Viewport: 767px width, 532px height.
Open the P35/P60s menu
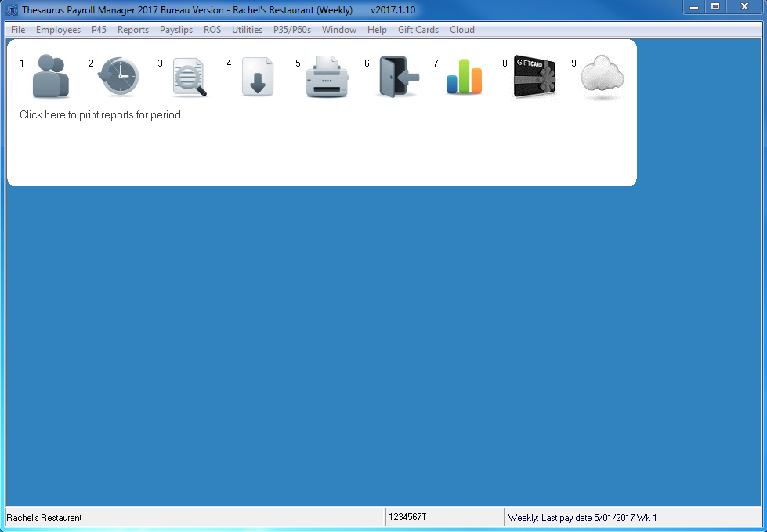[292, 30]
